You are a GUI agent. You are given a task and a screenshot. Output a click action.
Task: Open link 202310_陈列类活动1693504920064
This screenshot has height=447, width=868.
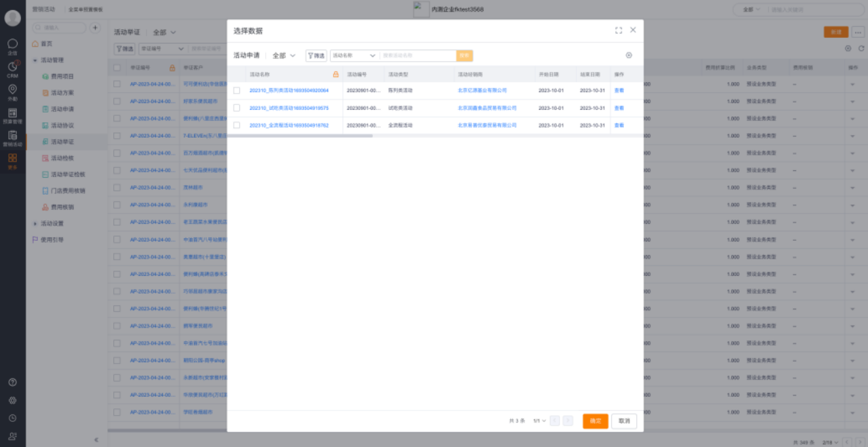pyautogui.click(x=289, y=90)
